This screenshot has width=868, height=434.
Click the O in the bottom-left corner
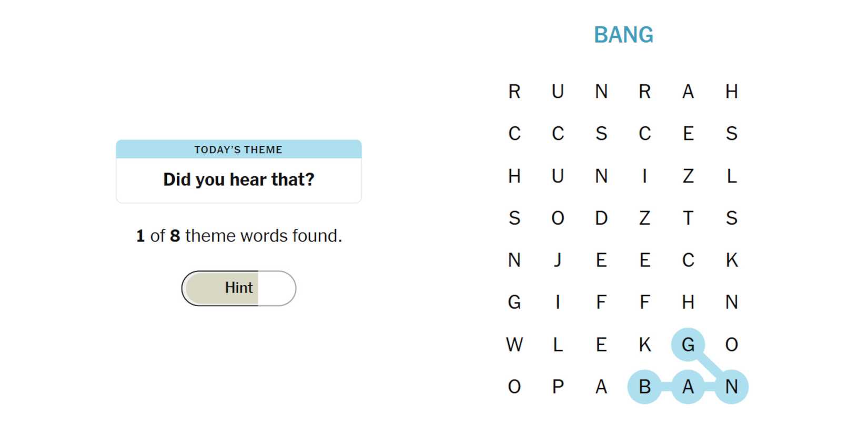click(514, 387)
